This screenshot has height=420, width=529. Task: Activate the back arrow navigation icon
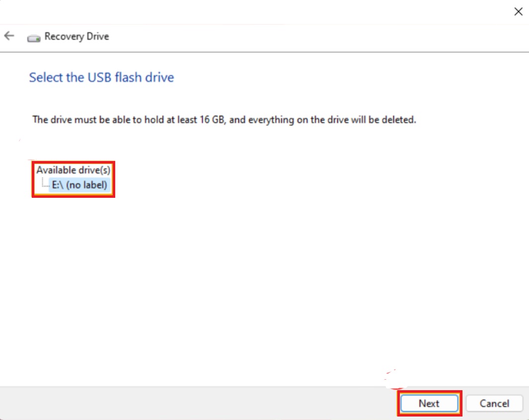pos(9,35)
